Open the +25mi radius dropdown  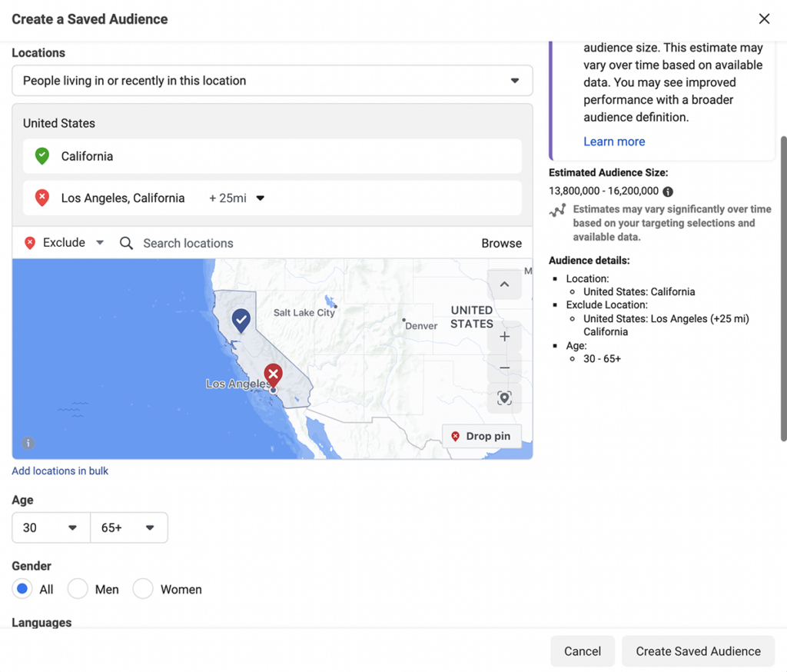pos(260,198)
